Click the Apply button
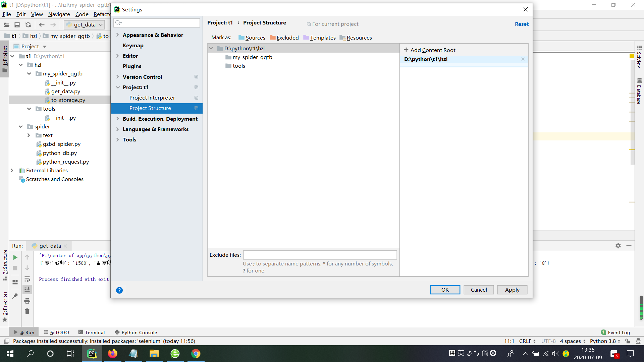The height and width of the screenshot is (362, 644). click(512, 290)
